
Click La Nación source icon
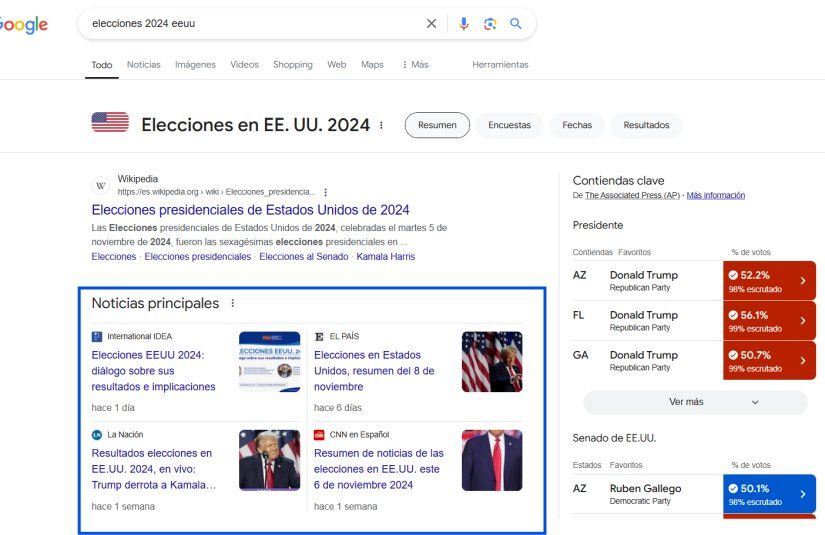[x=97, y=435]
